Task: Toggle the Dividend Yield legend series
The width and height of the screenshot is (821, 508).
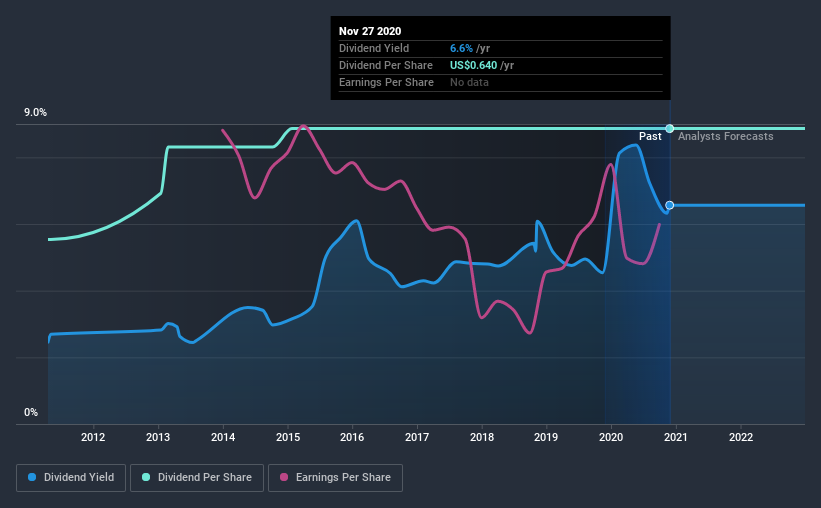Action: point(71,478)
